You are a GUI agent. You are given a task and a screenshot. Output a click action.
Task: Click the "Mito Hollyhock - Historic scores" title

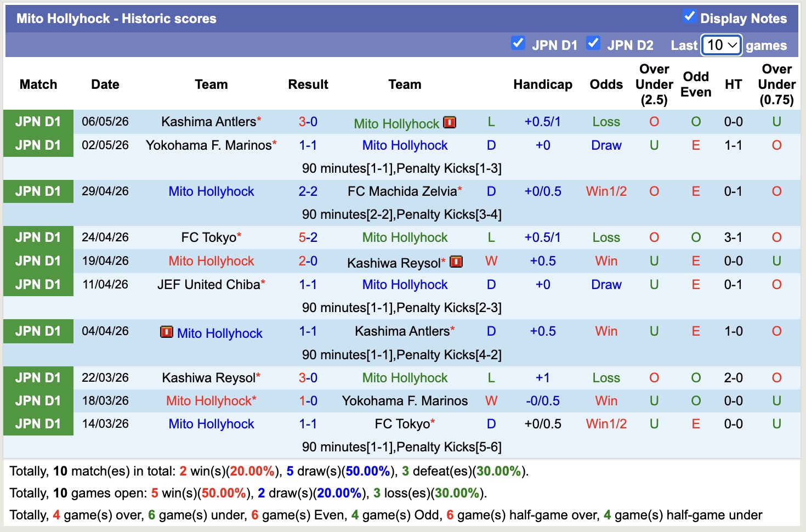pos(116,19)
